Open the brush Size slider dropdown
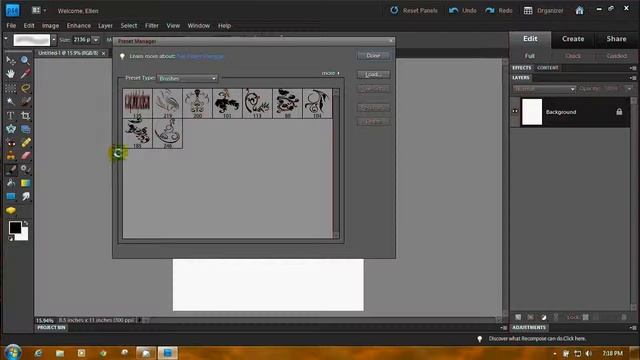The height and width of the screenshot is (360, 640). pyautogui.click(x=96, y=40)
